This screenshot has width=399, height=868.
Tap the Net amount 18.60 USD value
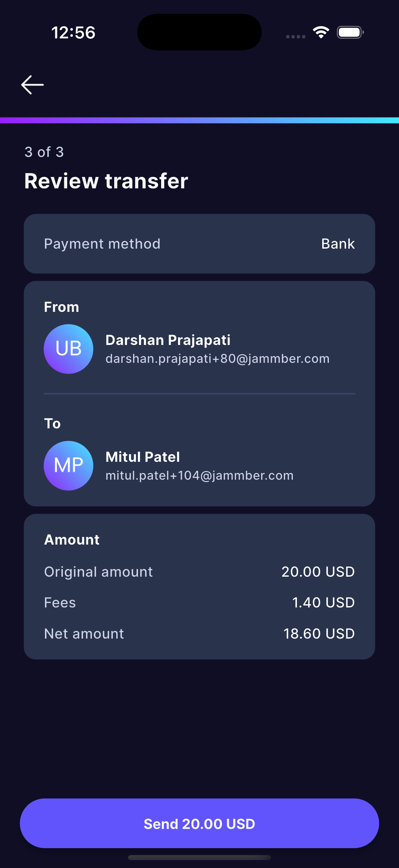[x=319, y=634]
